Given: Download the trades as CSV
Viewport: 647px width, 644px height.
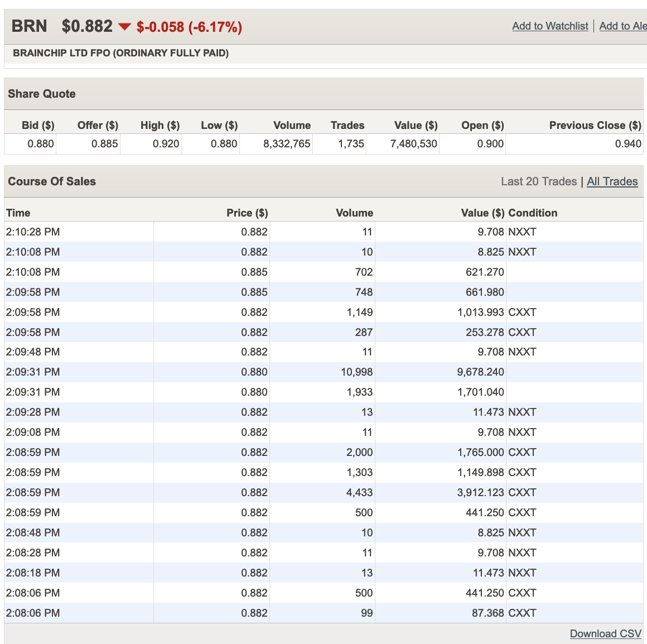Looking at the screenshot, I should (605, 633).
